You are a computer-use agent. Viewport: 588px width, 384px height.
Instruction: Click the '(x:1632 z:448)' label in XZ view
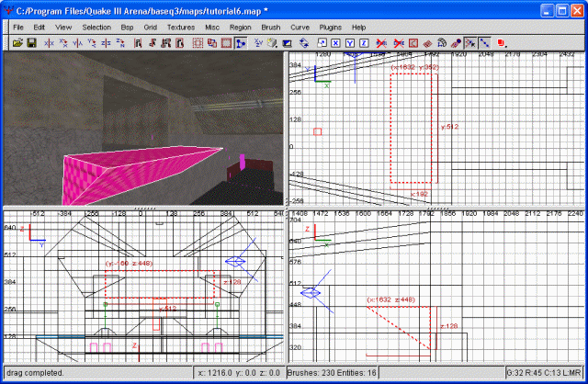coord(390,299)
